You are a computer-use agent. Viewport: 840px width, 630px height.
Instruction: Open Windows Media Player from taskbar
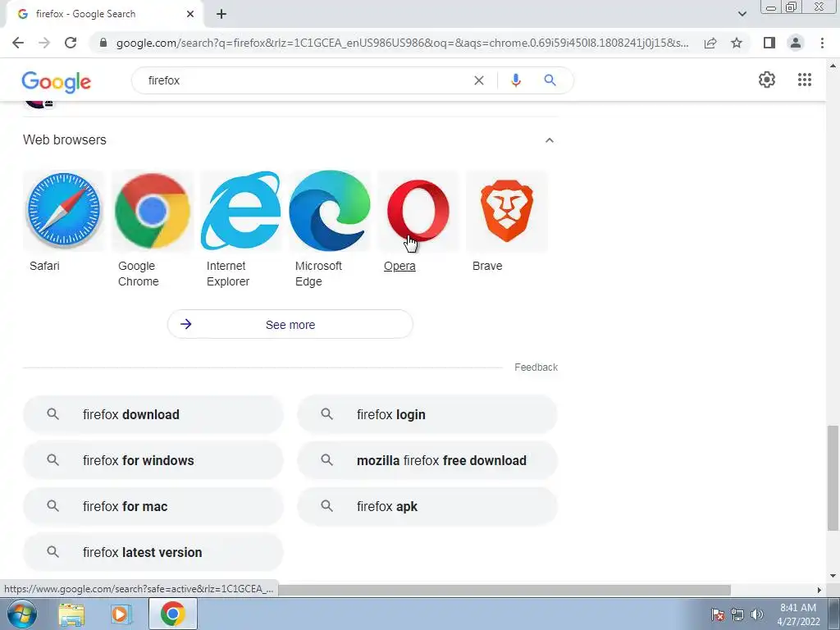click(x=121, y=614)
